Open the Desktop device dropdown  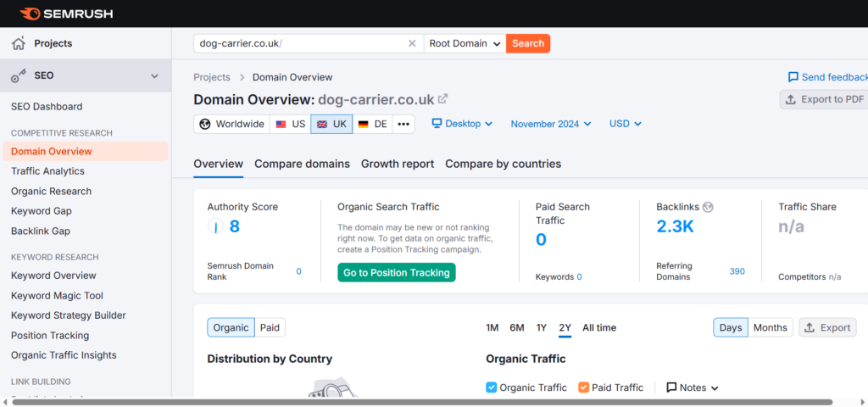coord(462,124)
